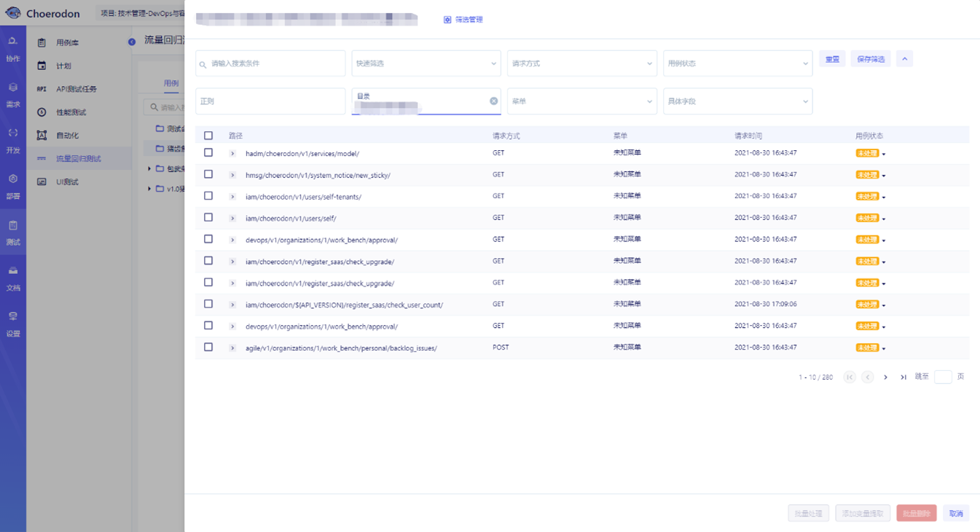The width and height of the screenshot is (980, 532).
Task: Open the 需求 sidebar icon
Action: click(x=13, y=87)
